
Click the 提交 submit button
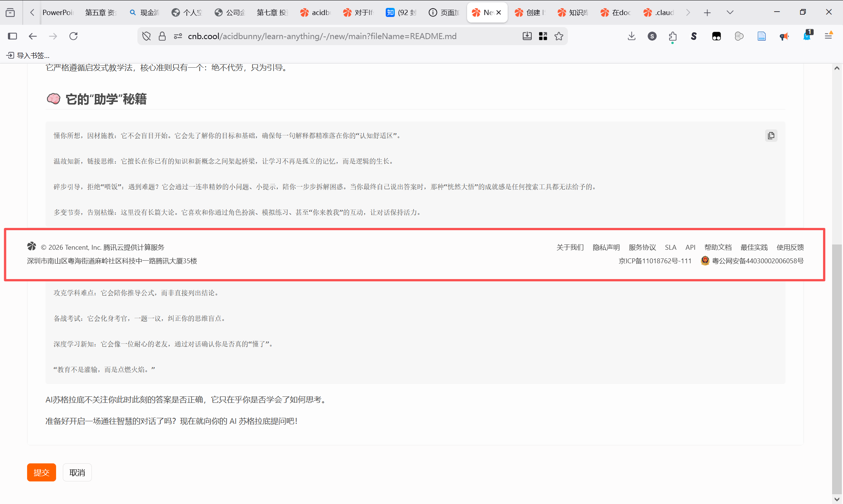pos(41,472)
